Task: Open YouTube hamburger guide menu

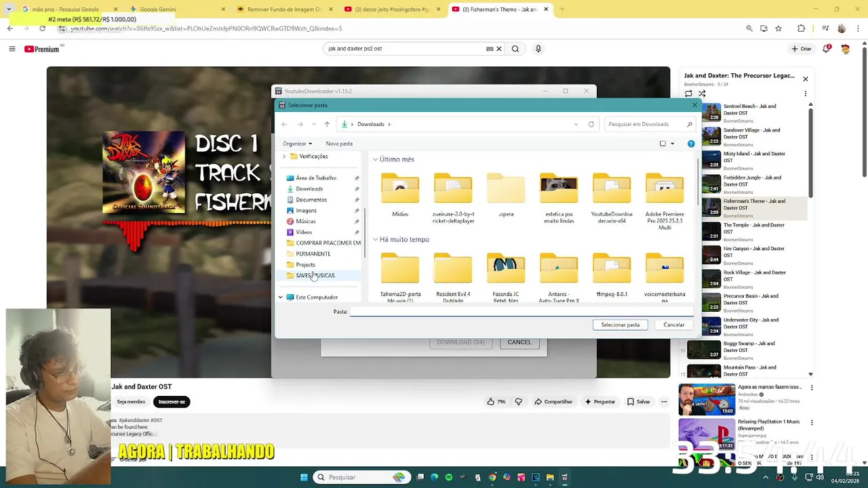Action: (x=12, y=49)
